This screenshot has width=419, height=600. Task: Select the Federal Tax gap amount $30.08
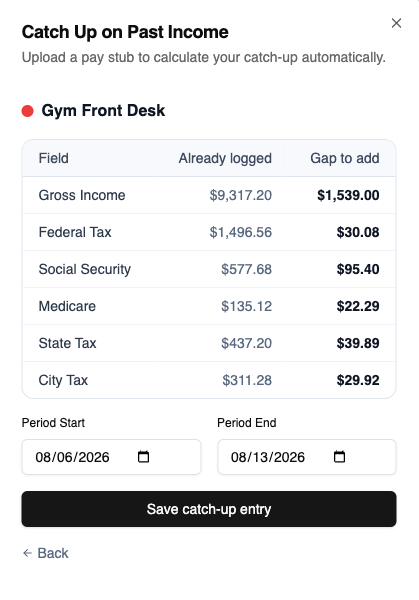(358, 232)
